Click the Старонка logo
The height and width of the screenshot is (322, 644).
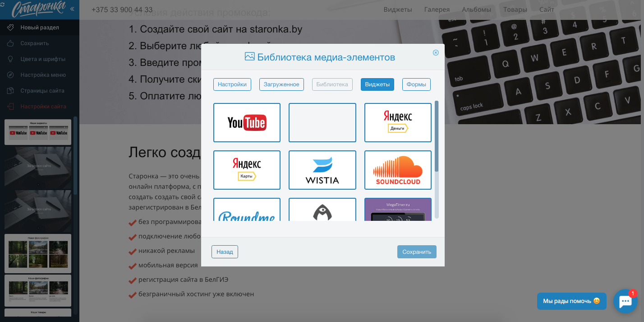38,9
